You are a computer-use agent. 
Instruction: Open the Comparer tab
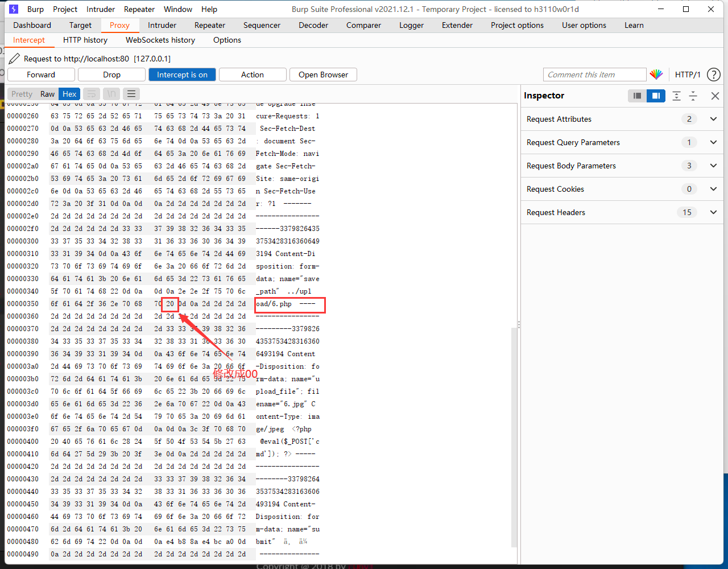[363, 25]
